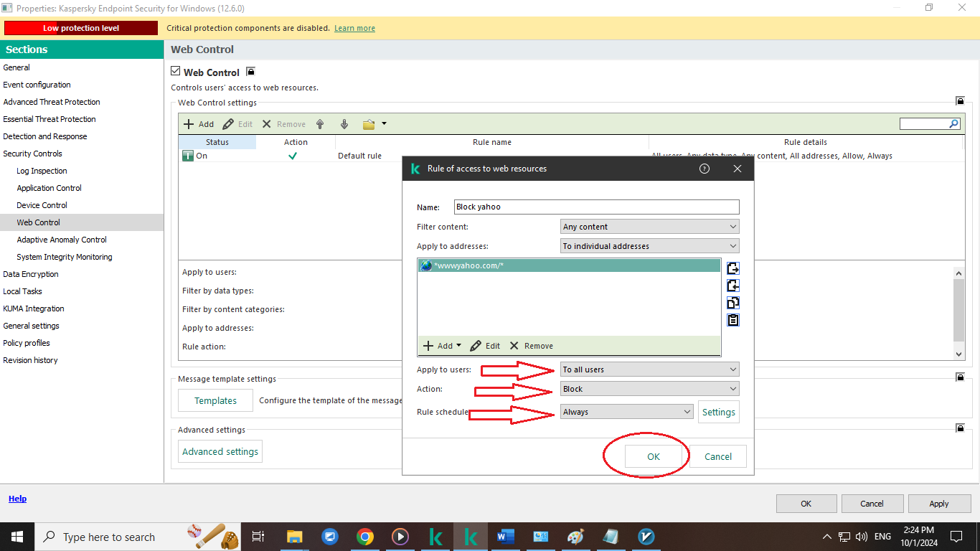Click the Add rule button in Web Control toolbar

click(x=199, y=124)
